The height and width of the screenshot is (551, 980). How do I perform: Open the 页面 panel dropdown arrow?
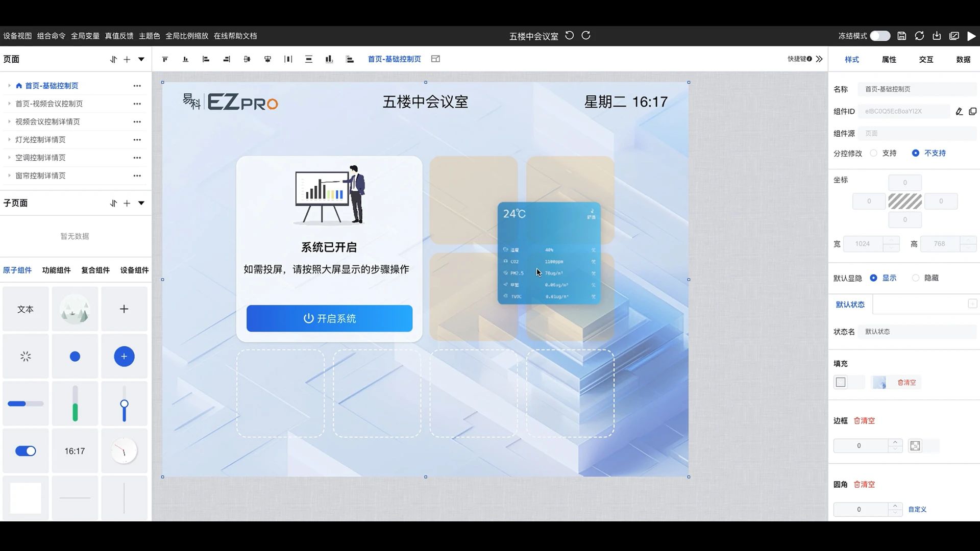pos(141,59)
